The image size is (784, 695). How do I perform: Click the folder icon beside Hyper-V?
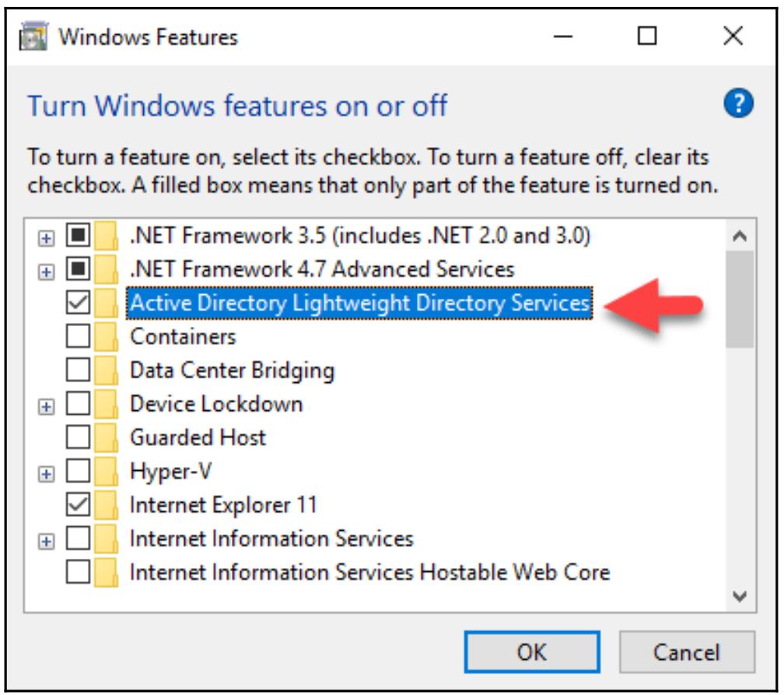(106, 471)
